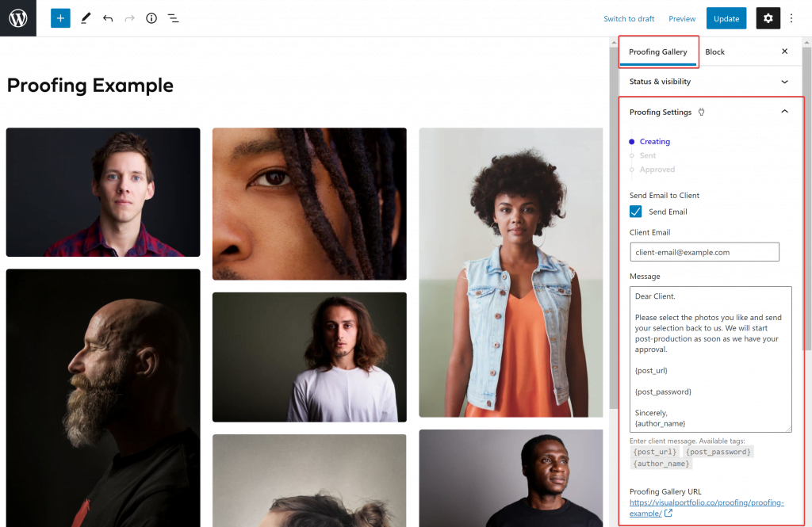Click the Client Email input field
Viewport: 812px width, 527px height.
(x=704, y=252)
